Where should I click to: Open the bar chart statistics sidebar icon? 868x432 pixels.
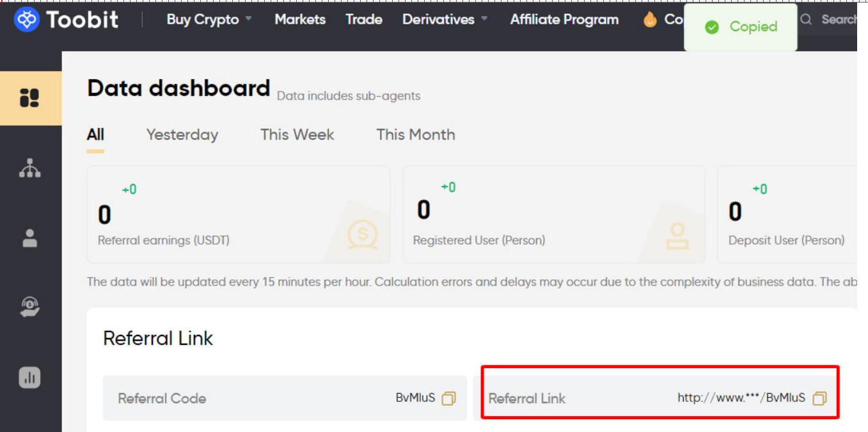[29, 377]
